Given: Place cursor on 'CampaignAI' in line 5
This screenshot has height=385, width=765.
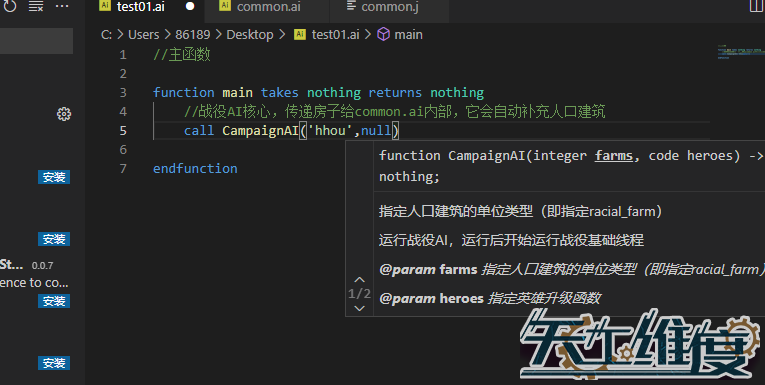Looking at the screenshot, I should click(261, 131).
